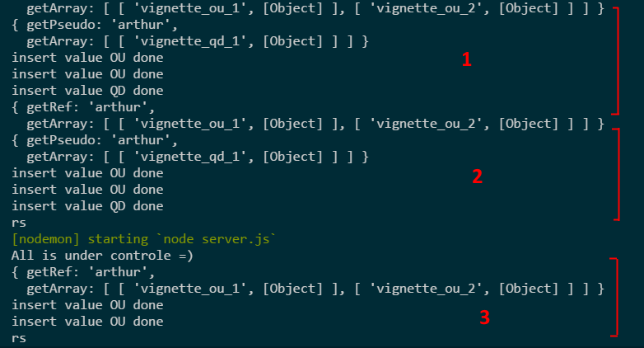Click the getPseudo 'arthur' line in section 2
This screenshot has width=644, height=348.
[95, 140]
